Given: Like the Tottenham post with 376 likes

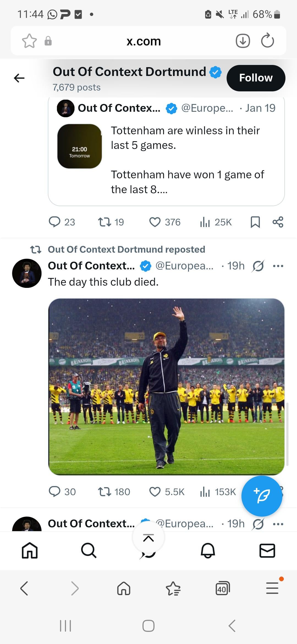Looking at the screenshot, I should pos(155,222).
